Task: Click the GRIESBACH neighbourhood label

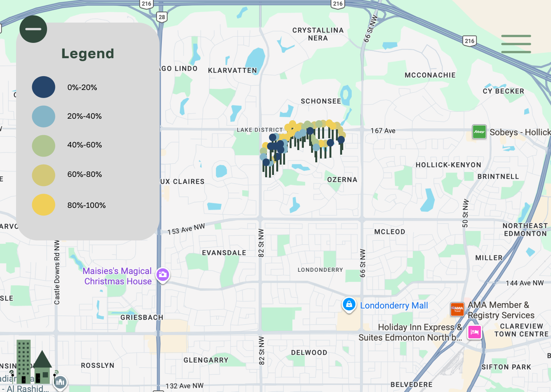Action: 142,317
